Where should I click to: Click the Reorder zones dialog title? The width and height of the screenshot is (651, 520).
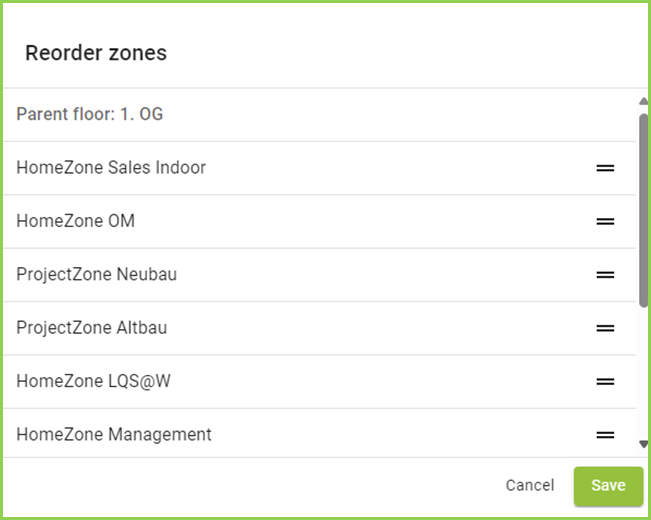point(96,53)
